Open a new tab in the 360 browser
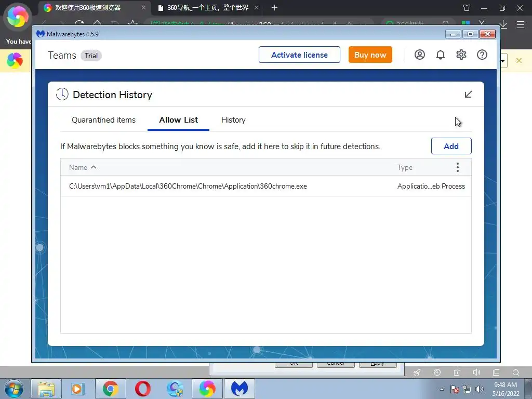532x399 pixels. 274,7
